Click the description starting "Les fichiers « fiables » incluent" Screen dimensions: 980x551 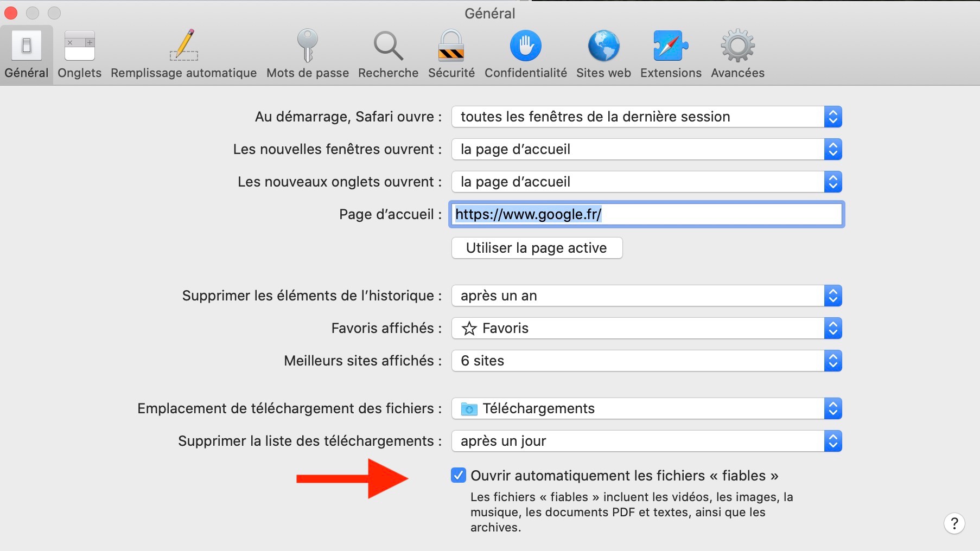pos(632,512)
